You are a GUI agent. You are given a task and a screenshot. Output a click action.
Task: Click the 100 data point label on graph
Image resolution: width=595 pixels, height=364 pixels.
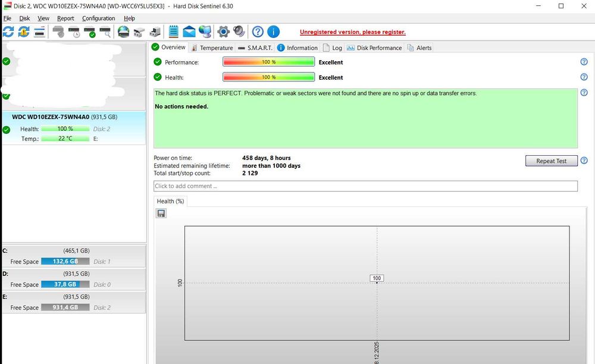377,278
